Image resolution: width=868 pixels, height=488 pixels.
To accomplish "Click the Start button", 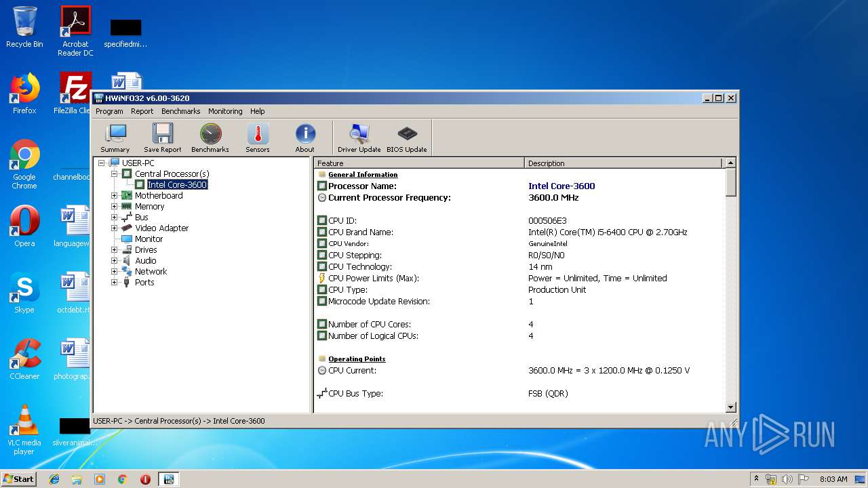I will pos(19,479).
